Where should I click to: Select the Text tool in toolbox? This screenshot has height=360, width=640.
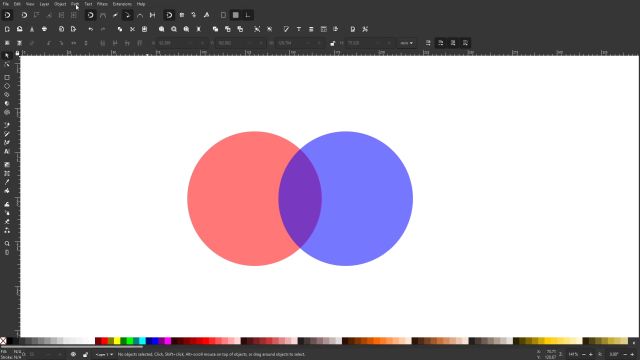click(7, 151)
